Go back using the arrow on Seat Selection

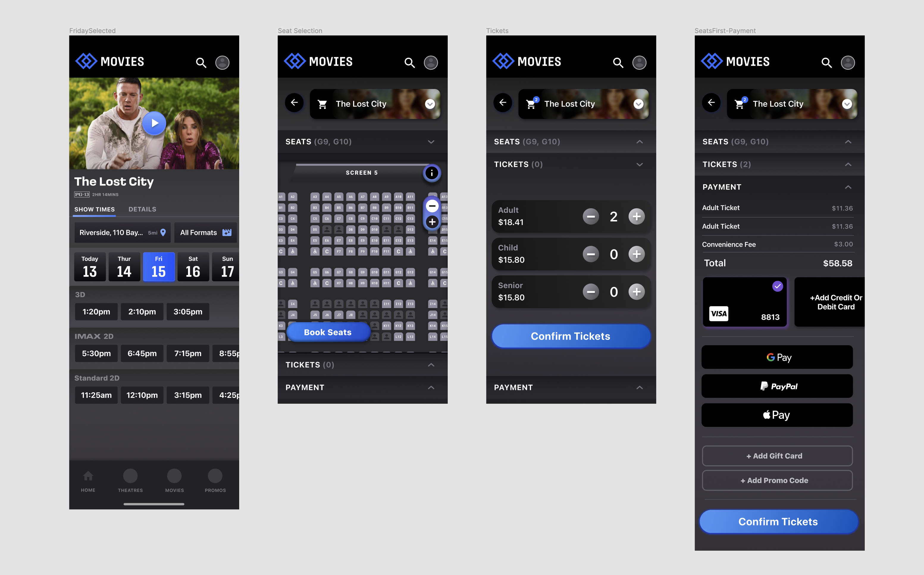(295, 103)
